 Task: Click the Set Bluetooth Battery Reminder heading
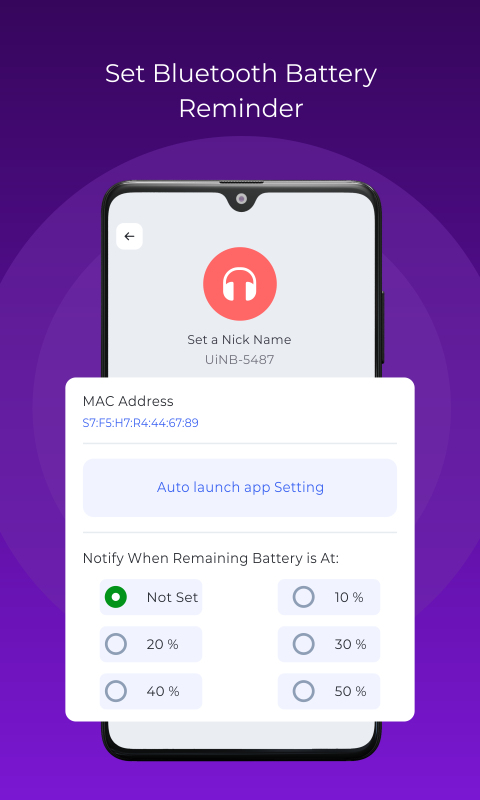(241, 91)
